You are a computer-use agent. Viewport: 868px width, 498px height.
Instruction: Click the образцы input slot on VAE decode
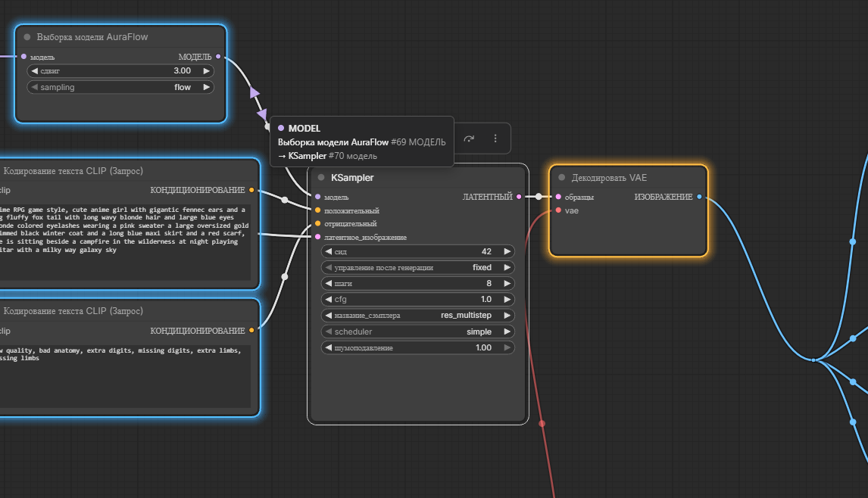click(558, 197)
